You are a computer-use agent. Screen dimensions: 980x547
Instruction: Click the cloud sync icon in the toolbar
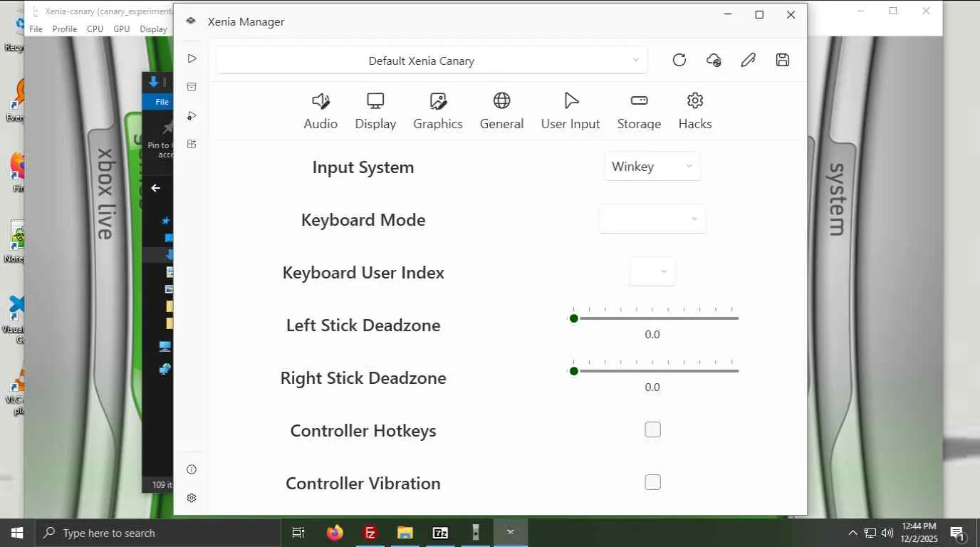tap(714, 61)
